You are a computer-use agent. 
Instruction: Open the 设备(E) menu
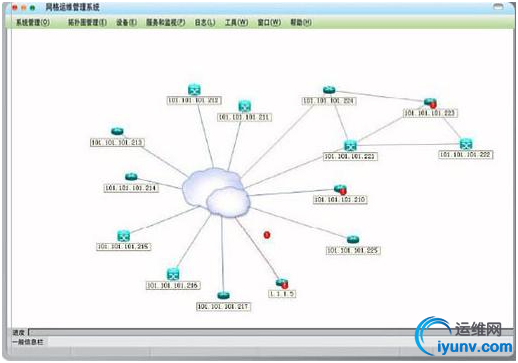(x=126, y=22)
